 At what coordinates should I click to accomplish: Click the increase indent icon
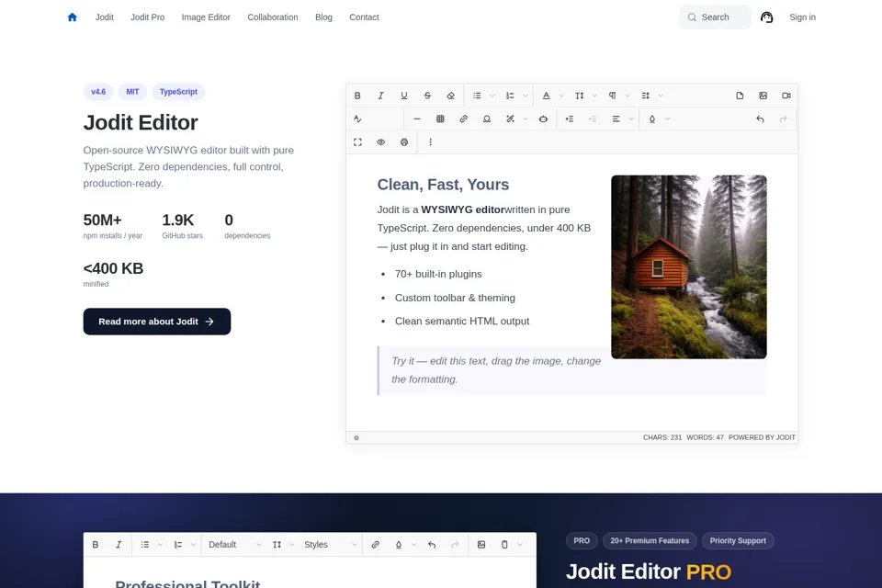(570, 119)
